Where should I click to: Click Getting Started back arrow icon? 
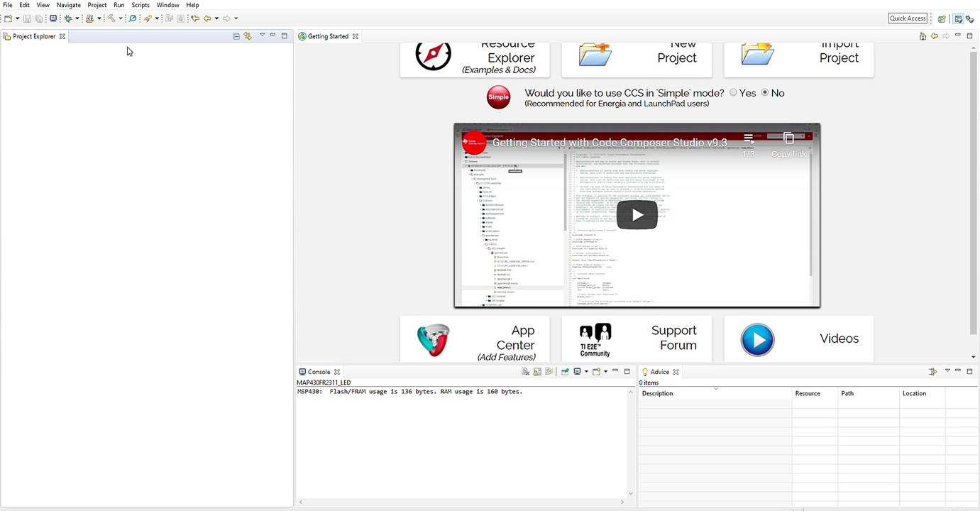935,36
